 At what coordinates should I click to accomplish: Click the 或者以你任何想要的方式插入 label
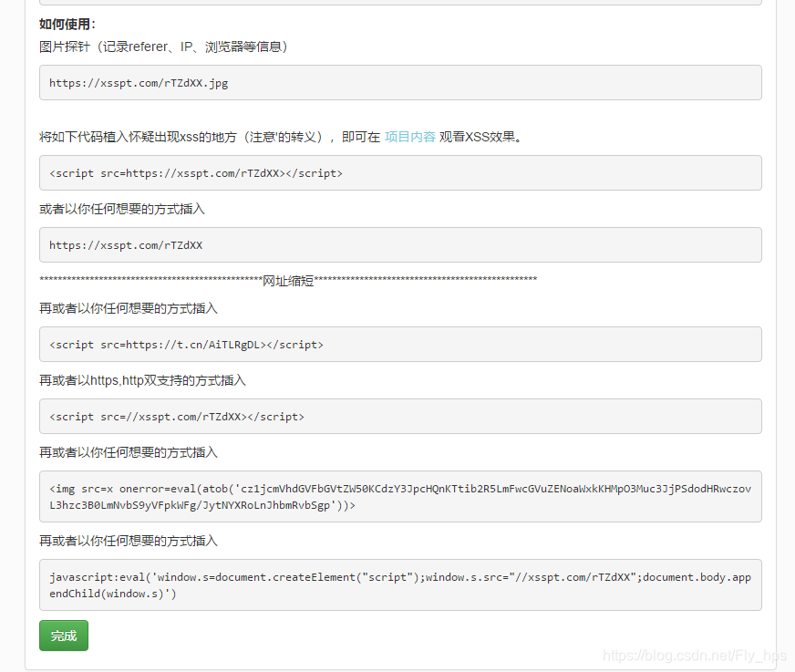pos(122,209)
